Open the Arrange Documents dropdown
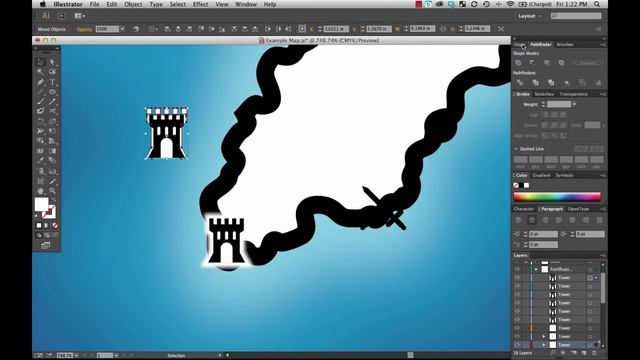The image size is (640, 360). pyautogui.click(x=79, y=16)
